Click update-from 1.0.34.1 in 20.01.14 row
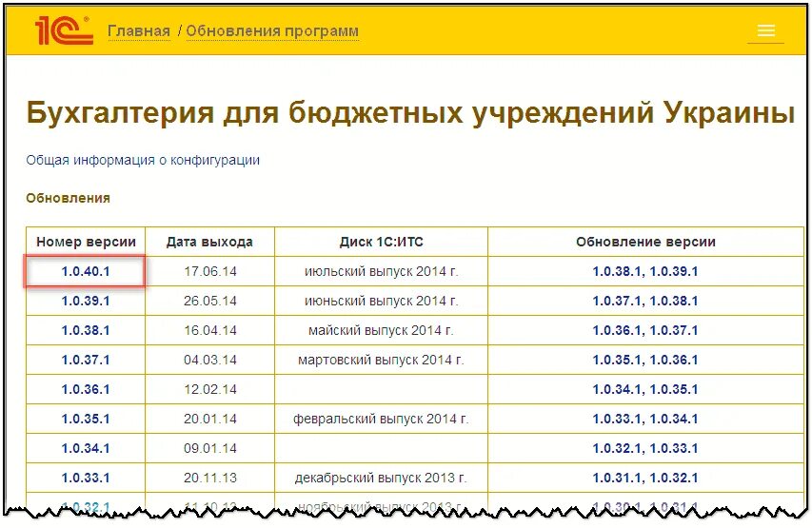Screen dimensions: 812x528 point(674,419)
